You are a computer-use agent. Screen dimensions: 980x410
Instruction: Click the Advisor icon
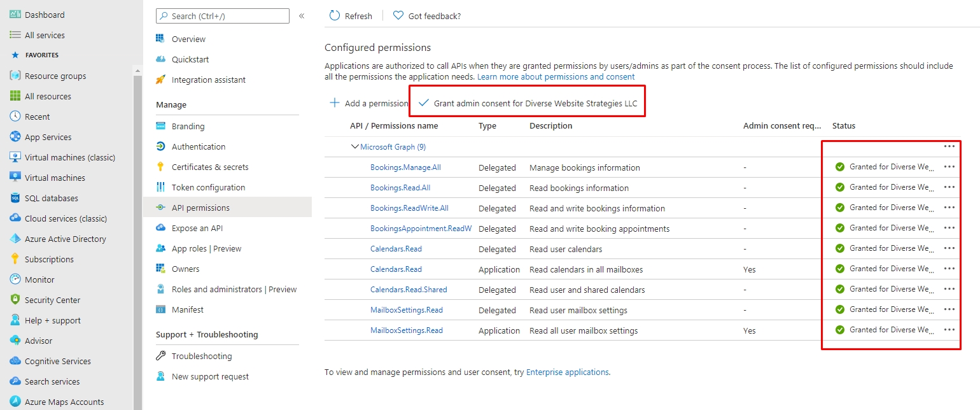click(15, 341)
